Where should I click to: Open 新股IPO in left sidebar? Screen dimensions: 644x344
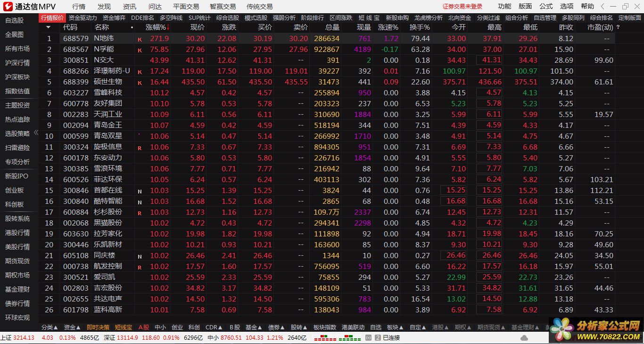[17, 176]
